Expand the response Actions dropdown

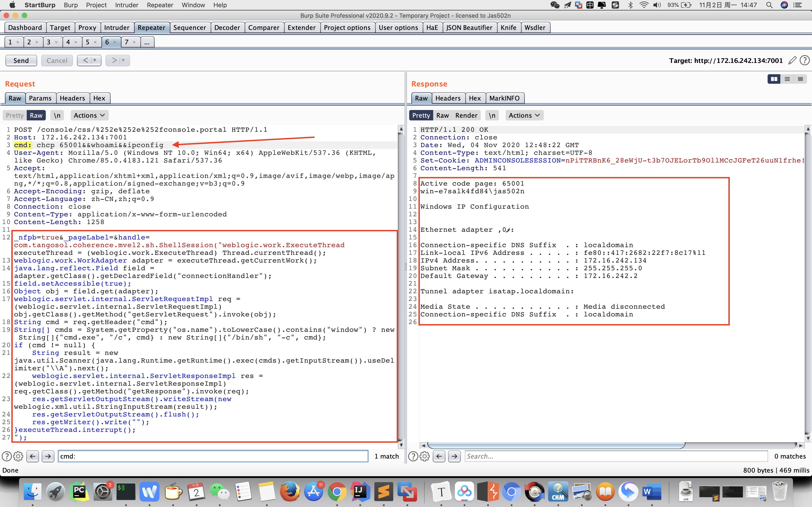tap(524, 115)
